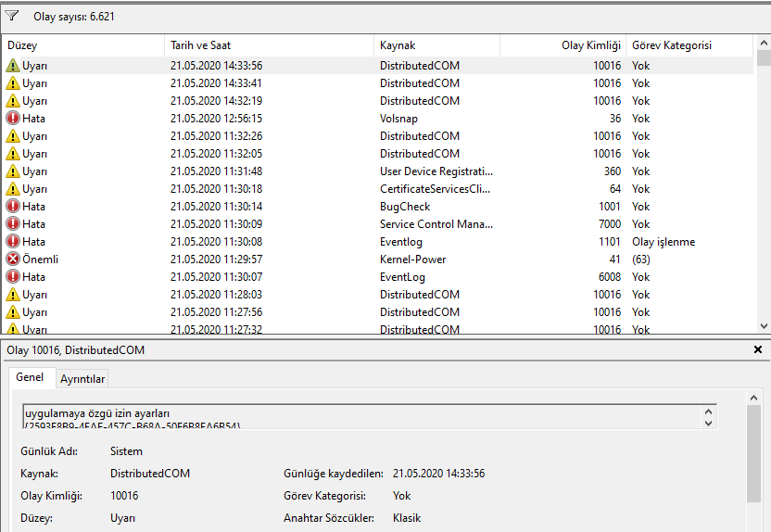Select event ID 6008 cell

tap(609, 277)
